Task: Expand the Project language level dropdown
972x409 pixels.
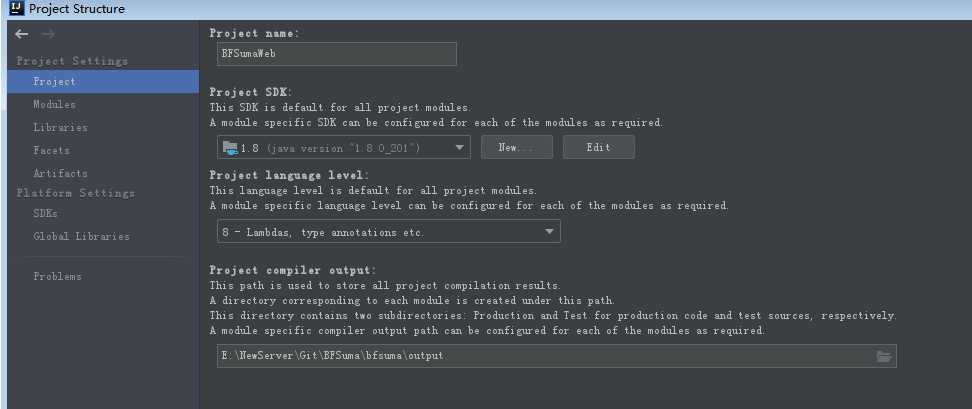Action: pos(550,232)
